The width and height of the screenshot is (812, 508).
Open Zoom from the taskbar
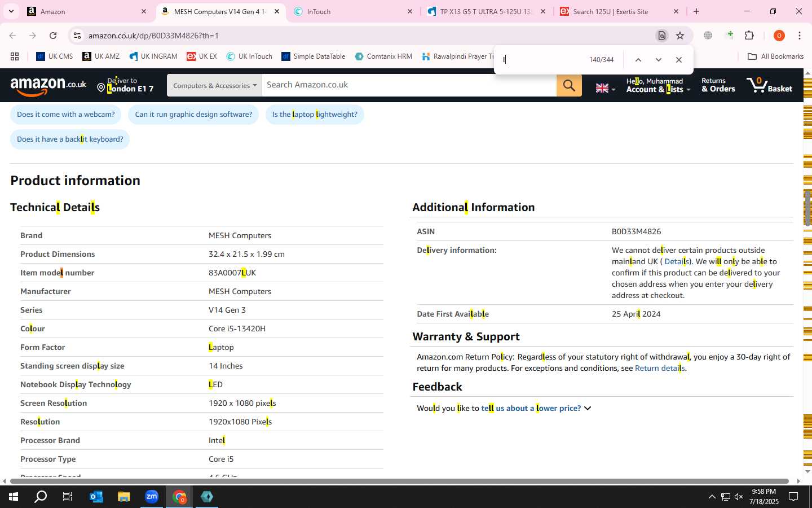pos(152,497)
